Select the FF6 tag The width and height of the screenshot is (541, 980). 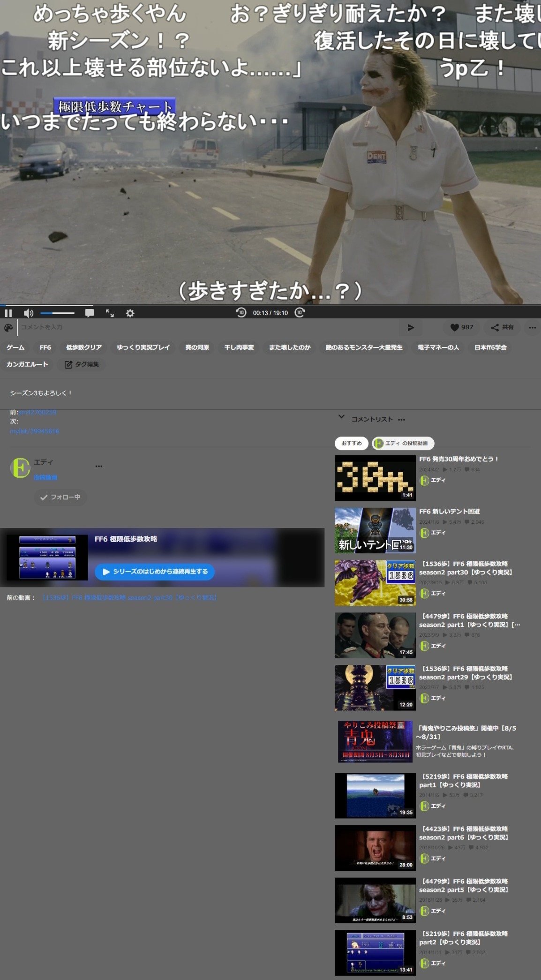point(45,347)
